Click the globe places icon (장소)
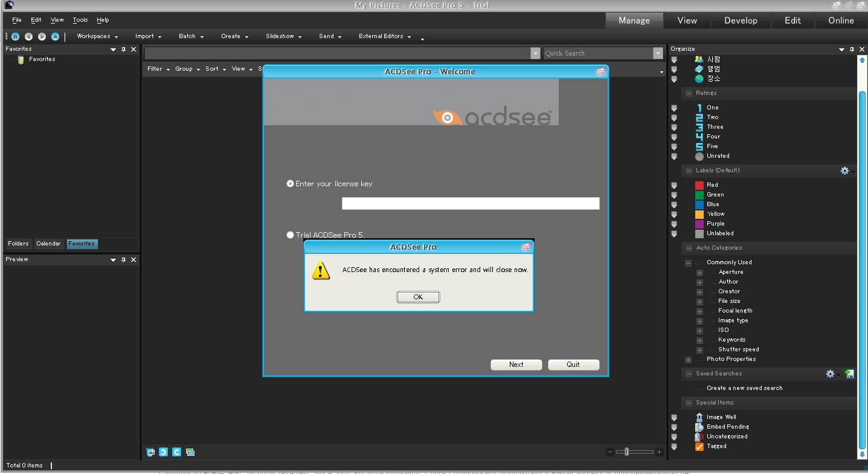This screenshot has width=868, height=474. pos(699,79)
